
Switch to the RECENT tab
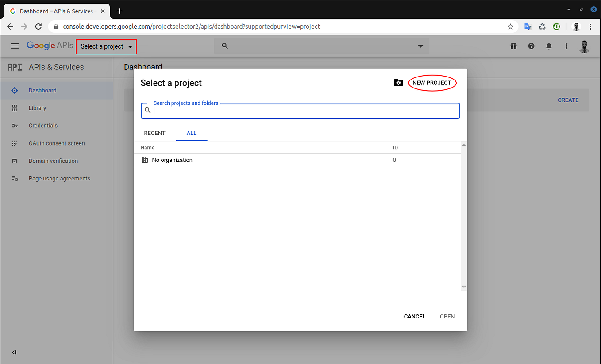point(154,133)
